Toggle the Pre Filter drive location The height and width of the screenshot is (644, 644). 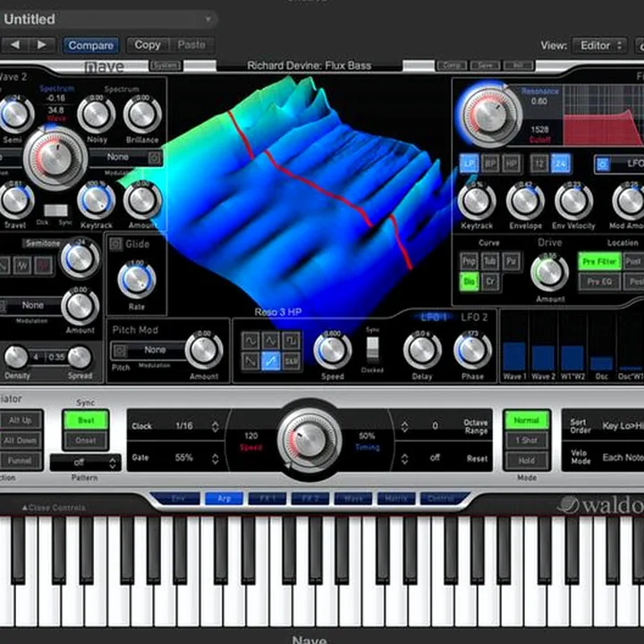click(x=599, y=261)
